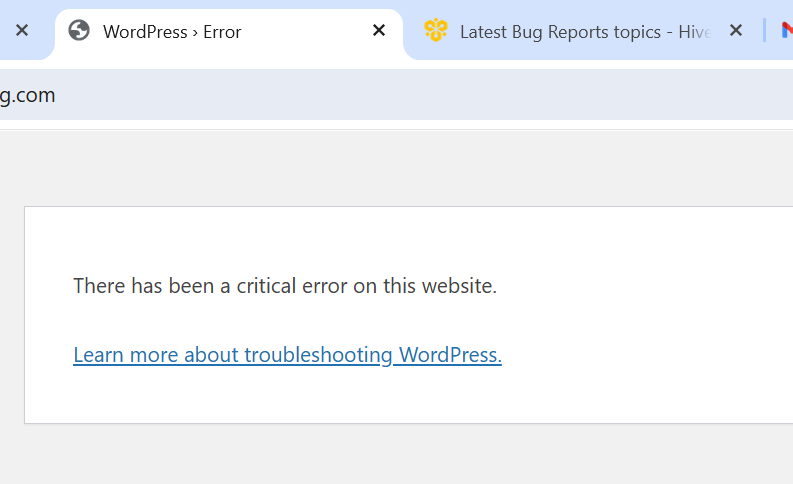
Task: Click gray page background below the error box
Action: click(x=400, y=455)
